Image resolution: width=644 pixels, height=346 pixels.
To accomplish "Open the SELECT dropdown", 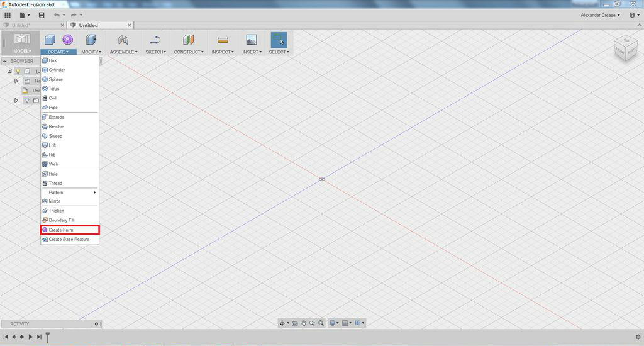I will tap(279, 52).
